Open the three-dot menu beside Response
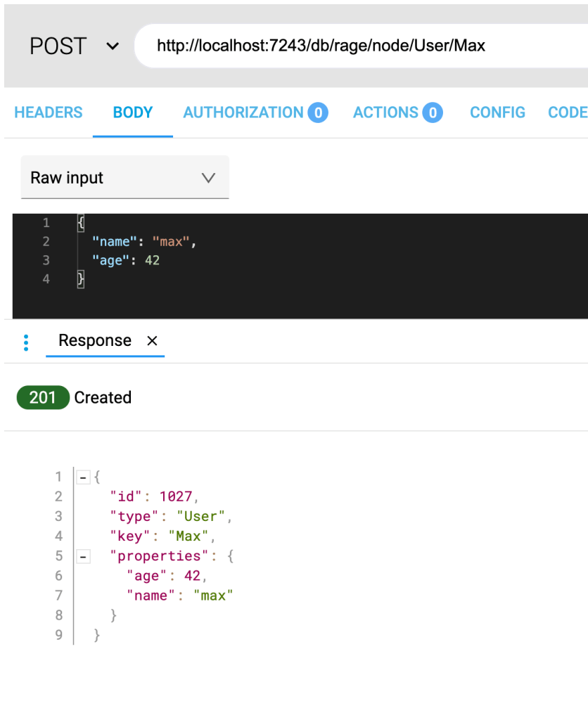588x720 pixels. [x=26, y=342]
